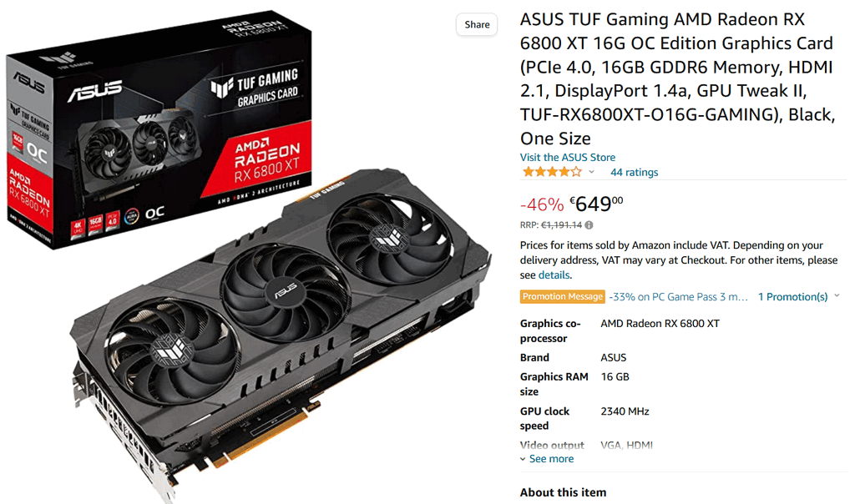Open the Visit the ASUS Store link
The image size is (855, 504).
coord(567,157)
